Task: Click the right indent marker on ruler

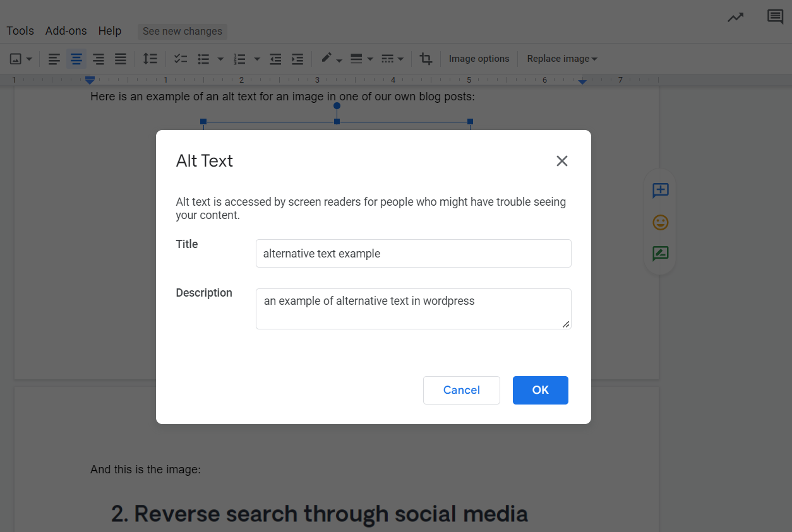Action: point(582,81)
